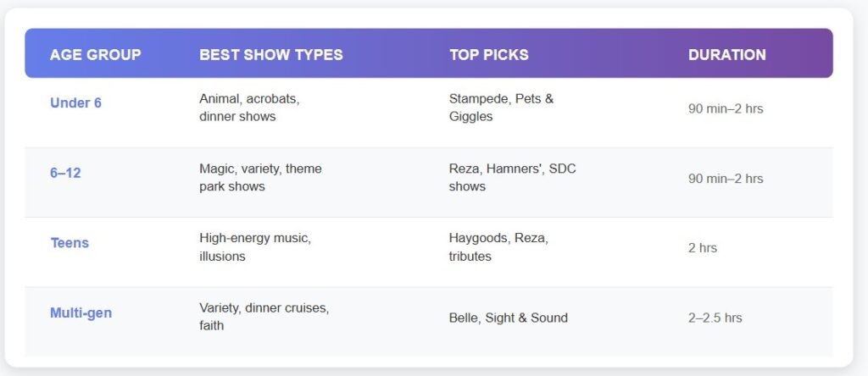Select Belle, Sight & Sound cell
This screenshot has height=376, width=868.
tap(508, 318)
